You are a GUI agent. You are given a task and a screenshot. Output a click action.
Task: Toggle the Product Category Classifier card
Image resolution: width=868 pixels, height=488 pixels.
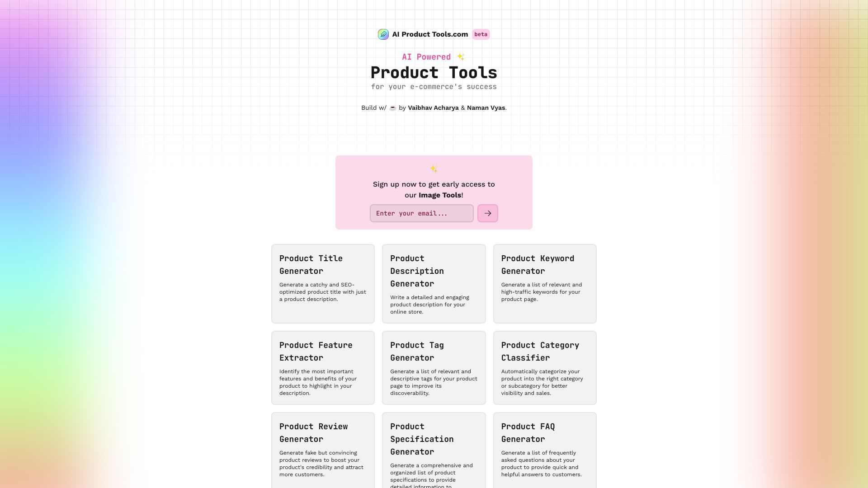(x=544, y=368)
